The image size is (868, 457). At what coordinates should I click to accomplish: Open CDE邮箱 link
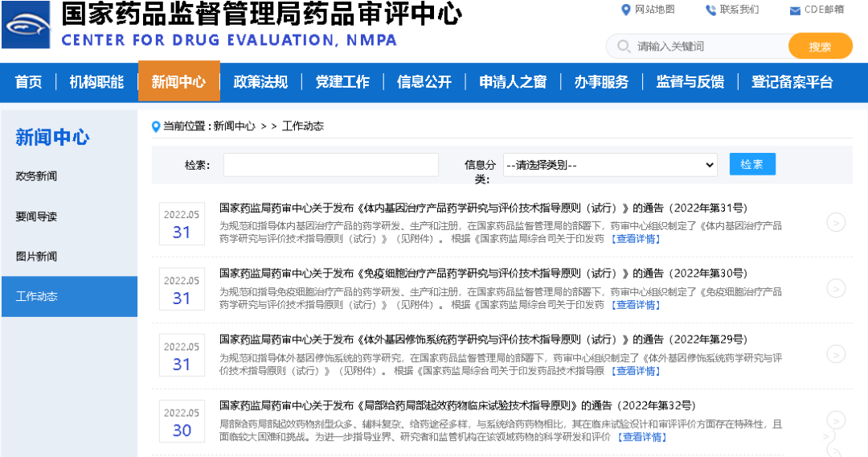point(825,10)
